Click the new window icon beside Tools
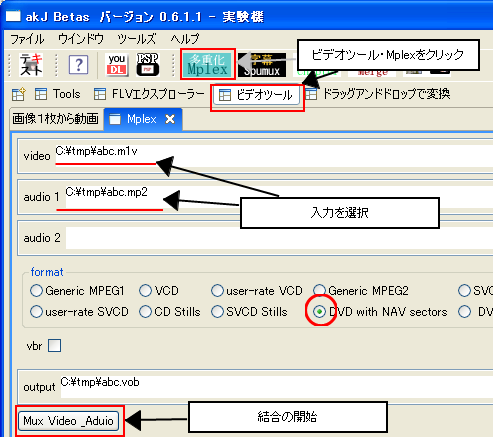Viewport: 493px width, 437px height. [x=18, y=94]
